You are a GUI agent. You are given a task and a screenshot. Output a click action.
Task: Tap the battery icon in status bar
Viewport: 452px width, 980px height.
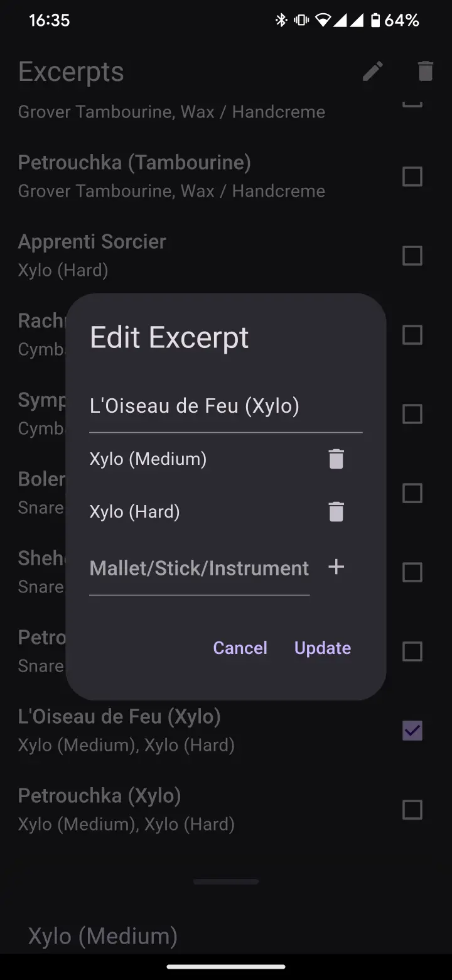(375, 20)
